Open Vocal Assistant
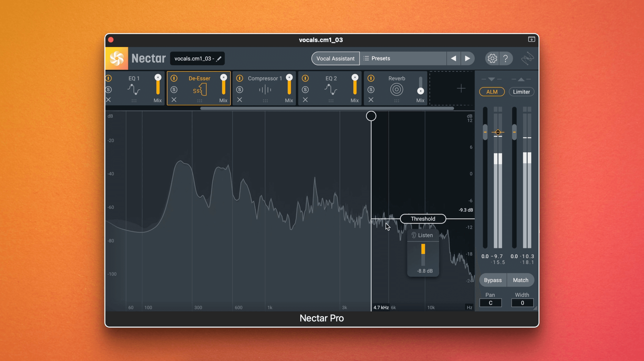The height and width of the screenshot is (361, 644). [x=336, y=58]
